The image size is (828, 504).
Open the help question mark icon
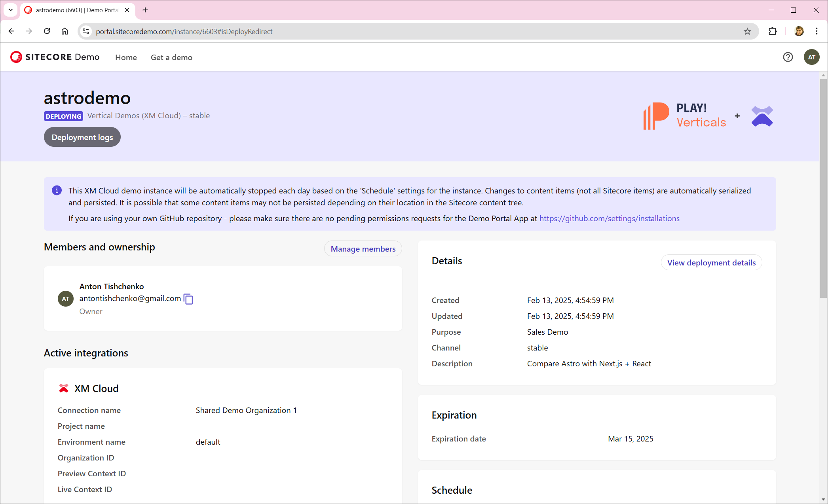point(788,57)
